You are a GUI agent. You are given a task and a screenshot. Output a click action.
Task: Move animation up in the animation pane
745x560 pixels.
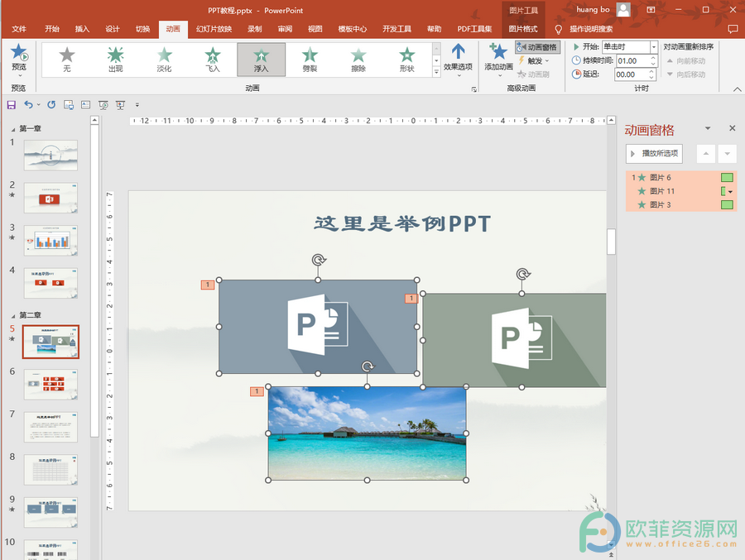(705, 153)
